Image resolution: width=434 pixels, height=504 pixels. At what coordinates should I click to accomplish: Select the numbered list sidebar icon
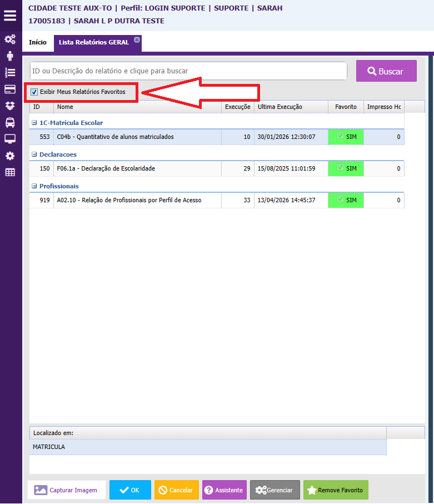(x=10, y=72)
